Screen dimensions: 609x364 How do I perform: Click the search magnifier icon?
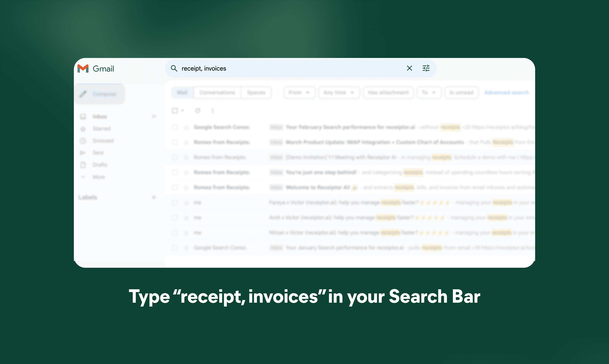(174, 68)
